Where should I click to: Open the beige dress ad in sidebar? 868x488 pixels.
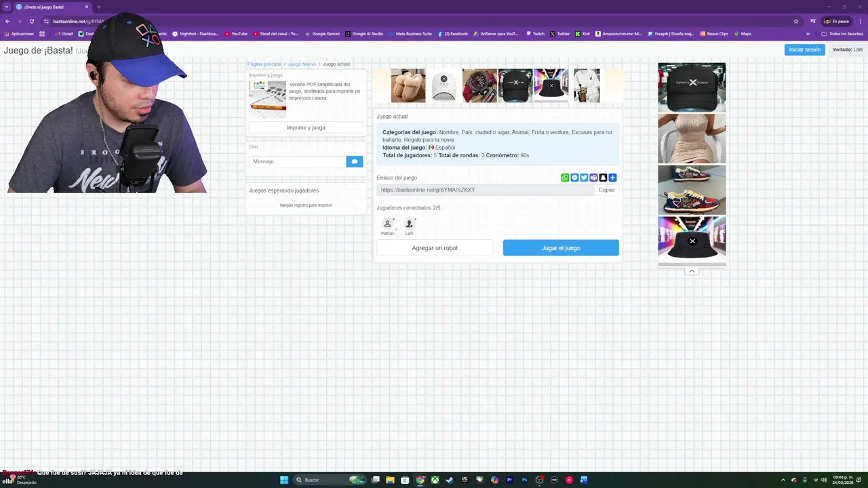click(x=692, y=139)
